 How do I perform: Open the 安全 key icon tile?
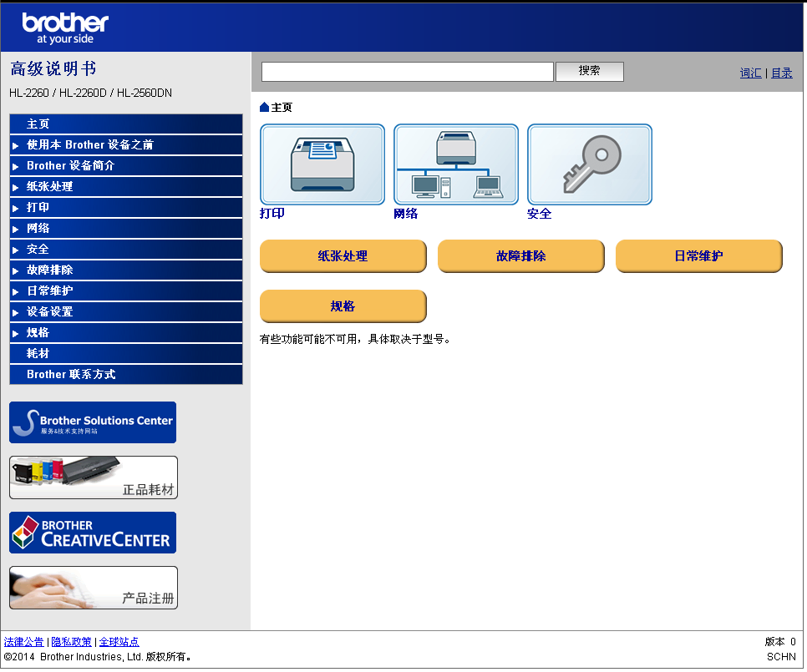click(590, 164)
